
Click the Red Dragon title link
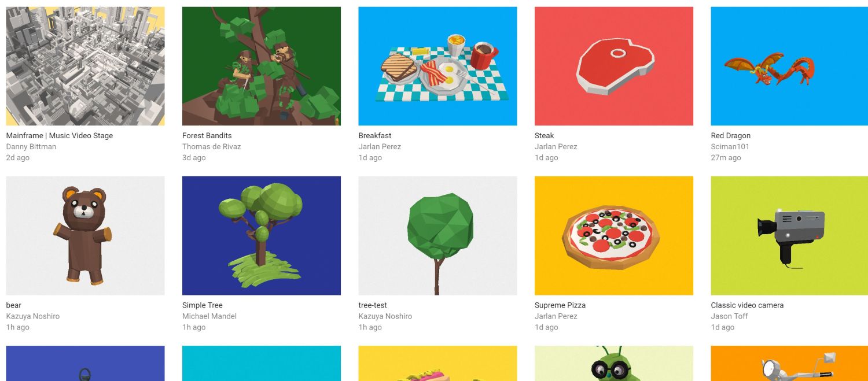tap(730, 136)
